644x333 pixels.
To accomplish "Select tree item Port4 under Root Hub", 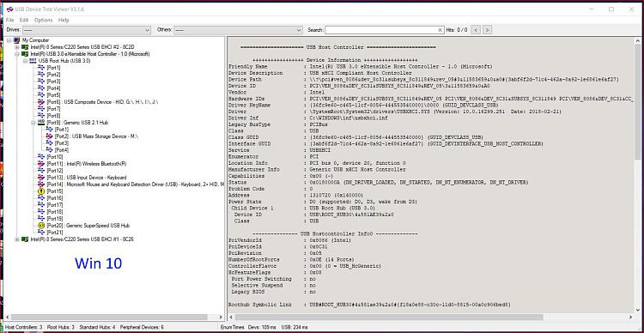I will [x=53, y=88].
